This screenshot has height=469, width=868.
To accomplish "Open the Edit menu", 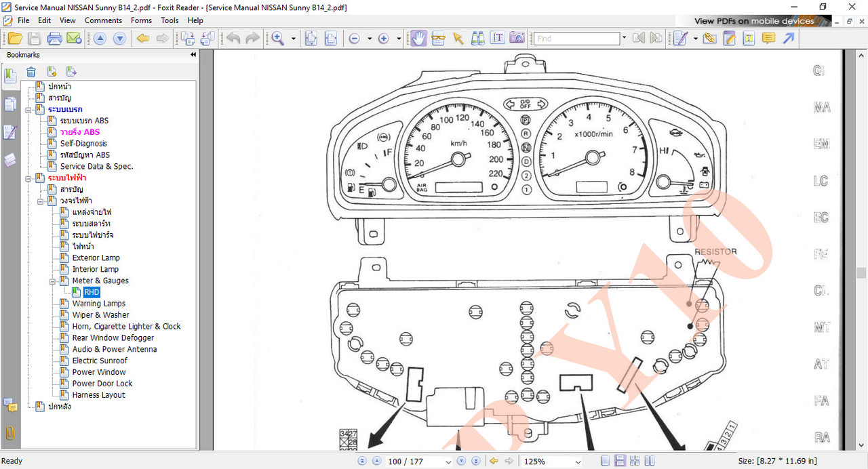I will (x=44, y=20).
